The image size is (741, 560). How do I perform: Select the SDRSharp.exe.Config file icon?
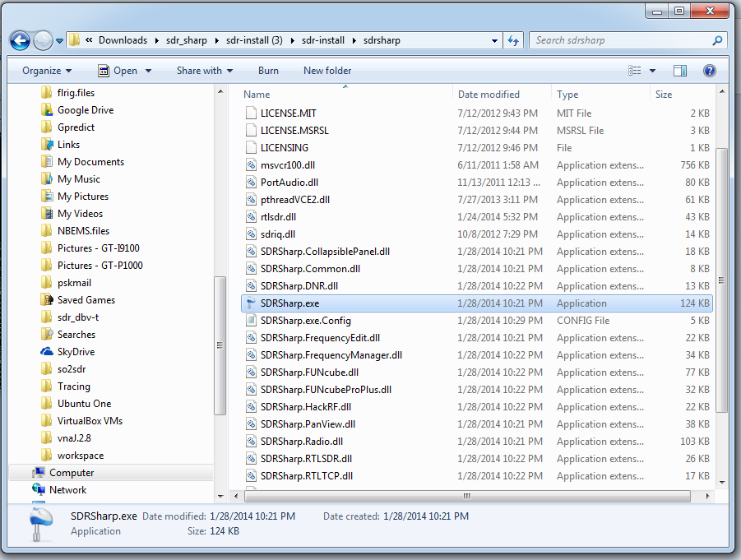[252, 321]
